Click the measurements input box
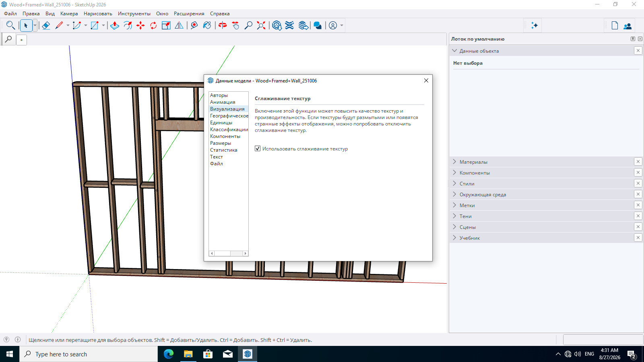The image size is (644, 362). tap(603, 339)
